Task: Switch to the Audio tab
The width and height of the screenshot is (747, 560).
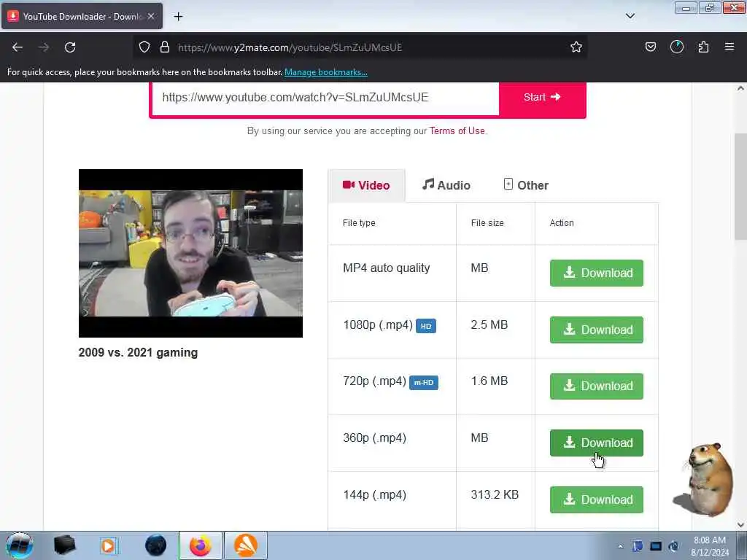Action: click(x=446, y=185)
